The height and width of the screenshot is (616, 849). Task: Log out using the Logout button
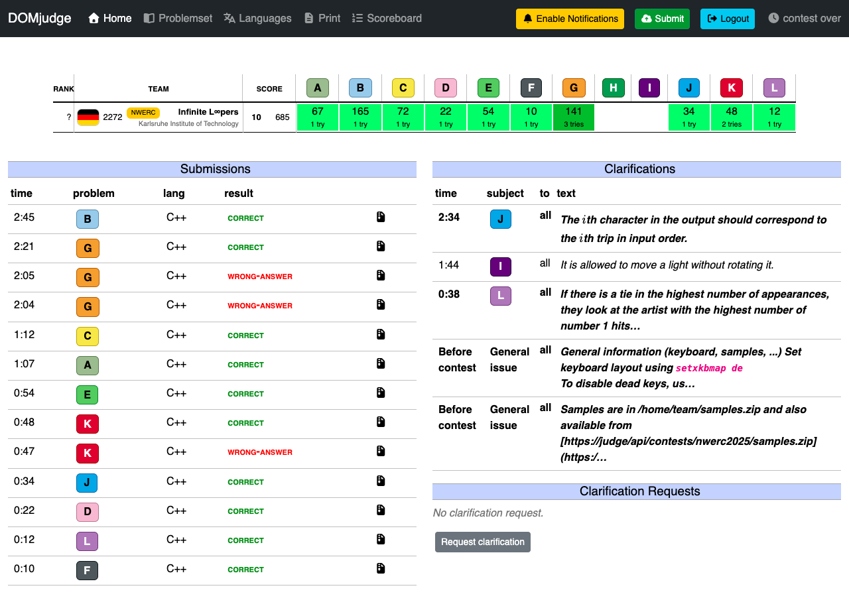(728, 19)
